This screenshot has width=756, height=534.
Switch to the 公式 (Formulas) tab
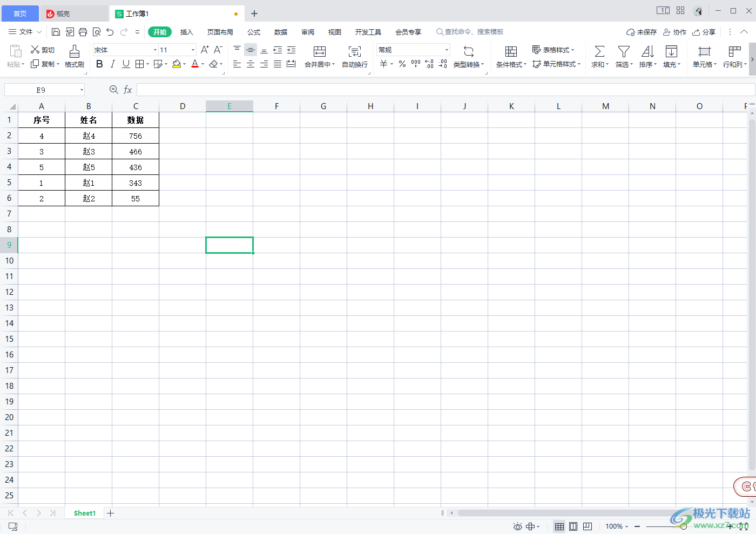click(x=254, y=32)
